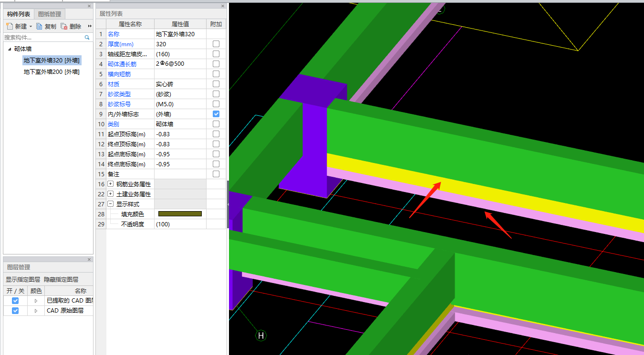Expand the 土建业务属性 property group
The height and width of the screenshot is (355, 644).
[x=111, y=194]
